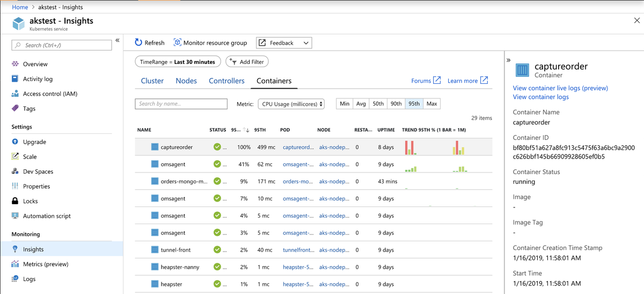This screenshot has height=294, width=644.
Task: Select the Max percentile toggle
Action: (431, 104)
